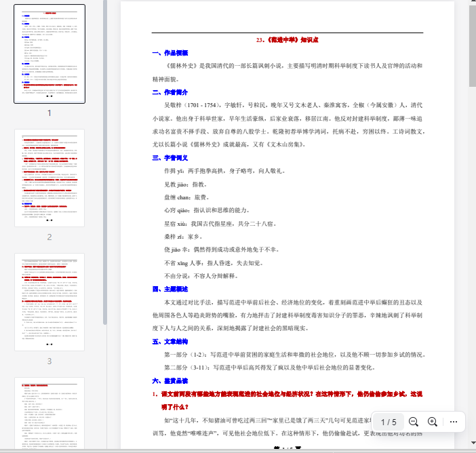Select the partially visible fourth page thumbnail

49,414
